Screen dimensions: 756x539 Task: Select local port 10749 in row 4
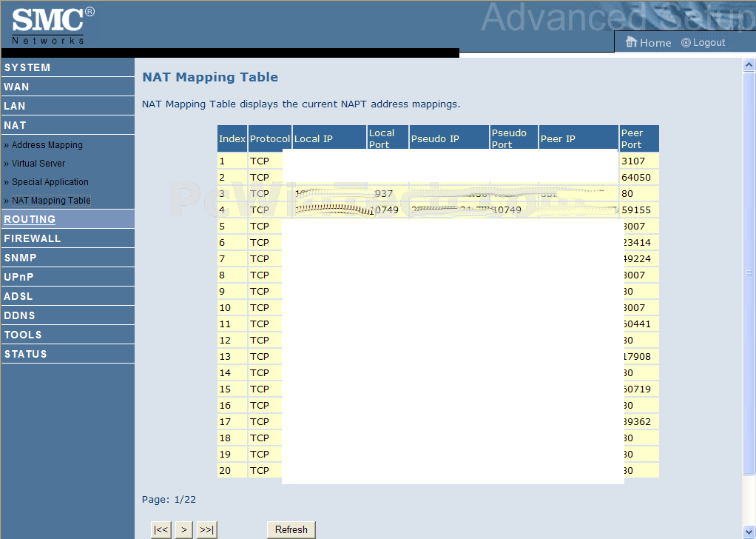pyautogui.click(x=384, y=210)
